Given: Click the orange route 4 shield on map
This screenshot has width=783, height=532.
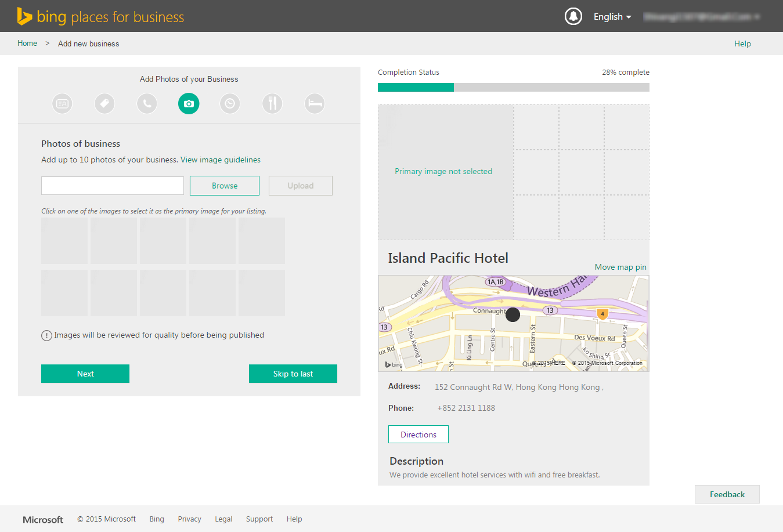Looking at the screenshot, I should 602,314.
